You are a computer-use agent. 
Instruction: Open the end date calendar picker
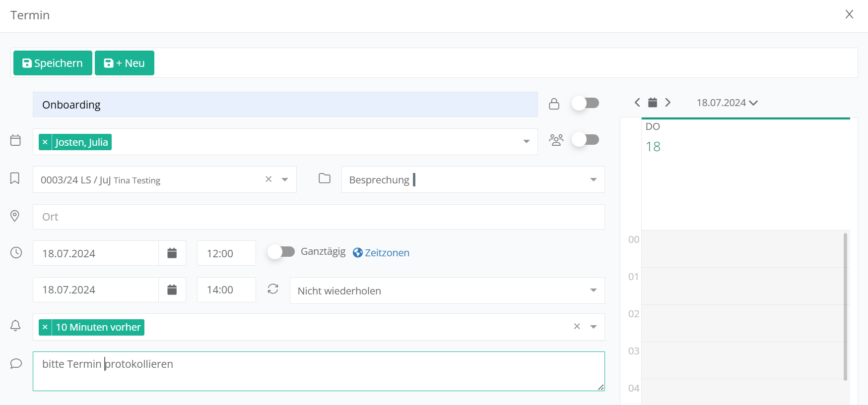tap(172, 290)
